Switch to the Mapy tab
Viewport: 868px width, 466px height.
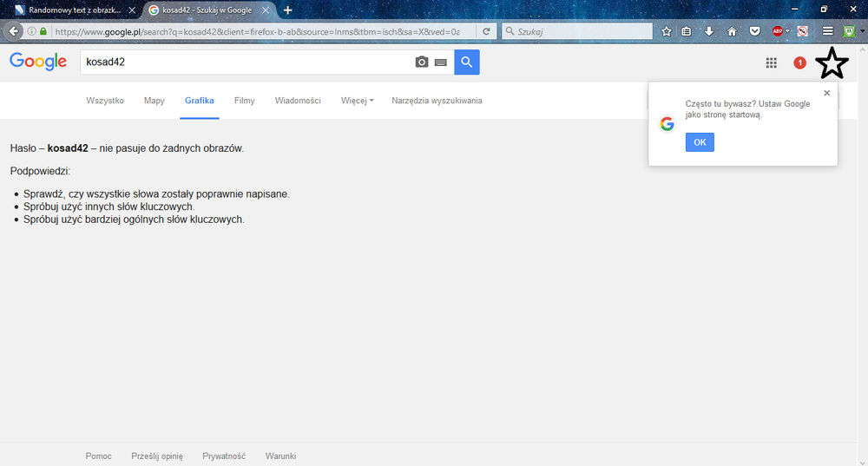point(155,101)
